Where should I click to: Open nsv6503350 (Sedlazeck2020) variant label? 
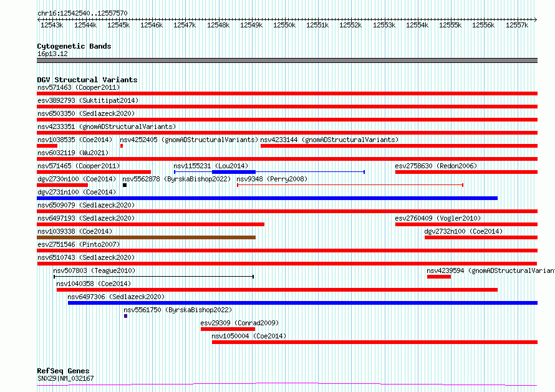click(86, 113)
